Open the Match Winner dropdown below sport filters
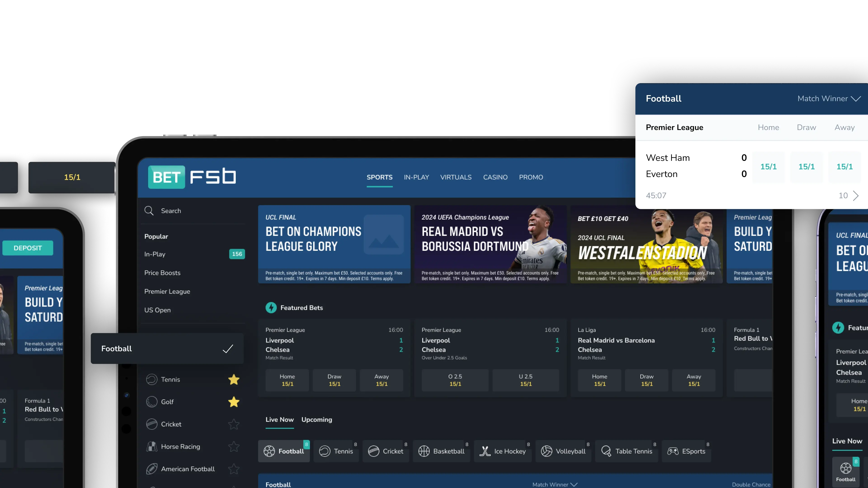Image resolution: width=868 pixels, height=488 pixels. click(x=555, y=484)
